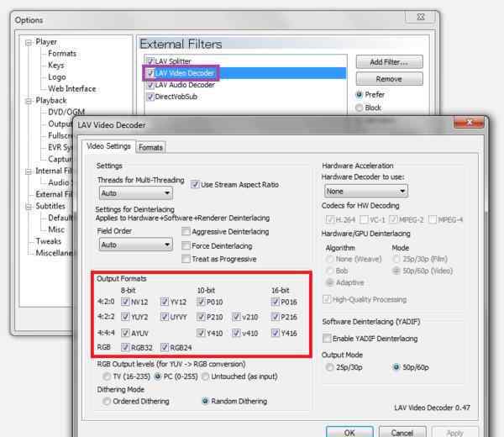This screenshot has width=504, height=437.
Task: Open Formats page under Player
Action: pyautogui.click(x=62, y=54)
